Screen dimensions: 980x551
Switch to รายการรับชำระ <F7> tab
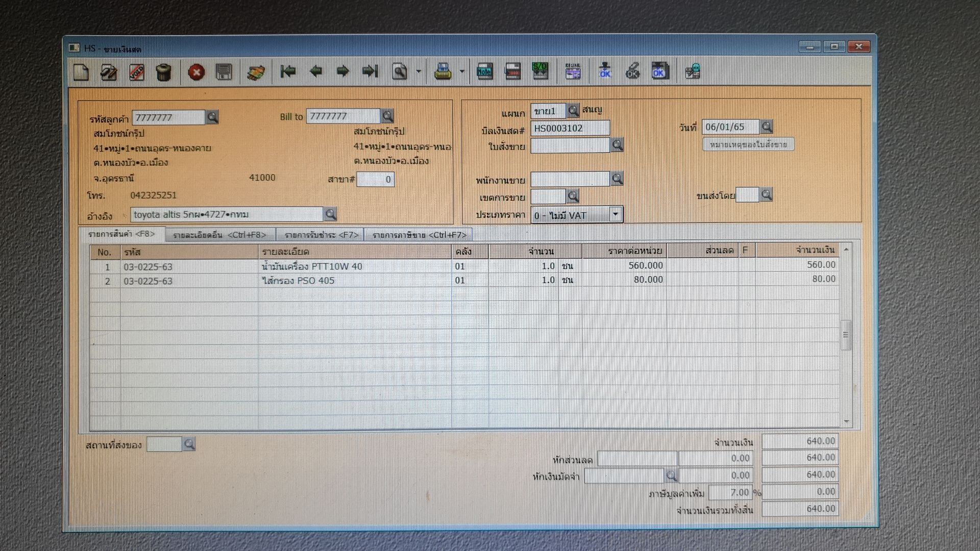pyautogui.click(x=322, y=235)
